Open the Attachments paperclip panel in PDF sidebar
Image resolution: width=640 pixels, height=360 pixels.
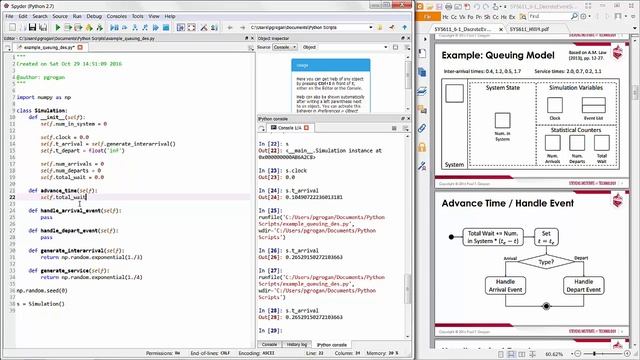[422, 128]
